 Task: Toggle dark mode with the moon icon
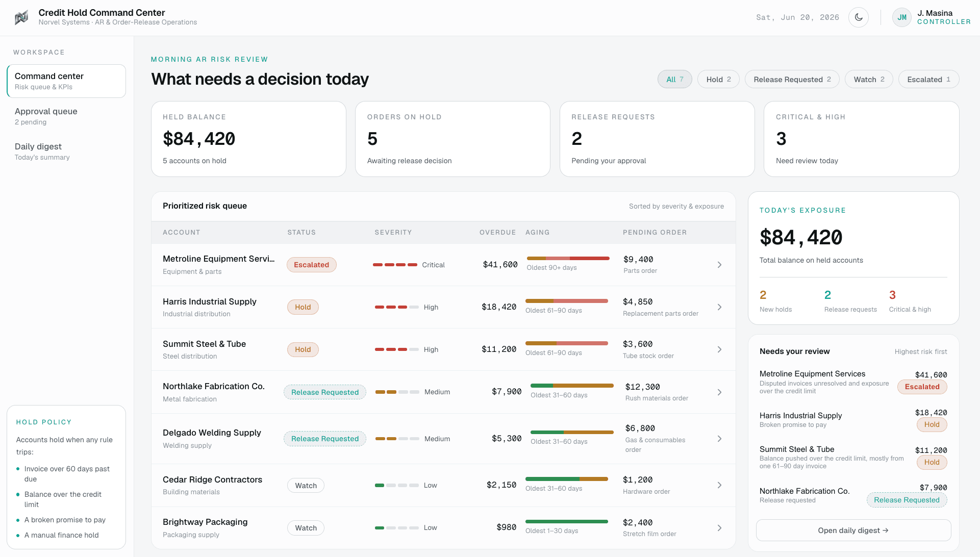[859, 17]
